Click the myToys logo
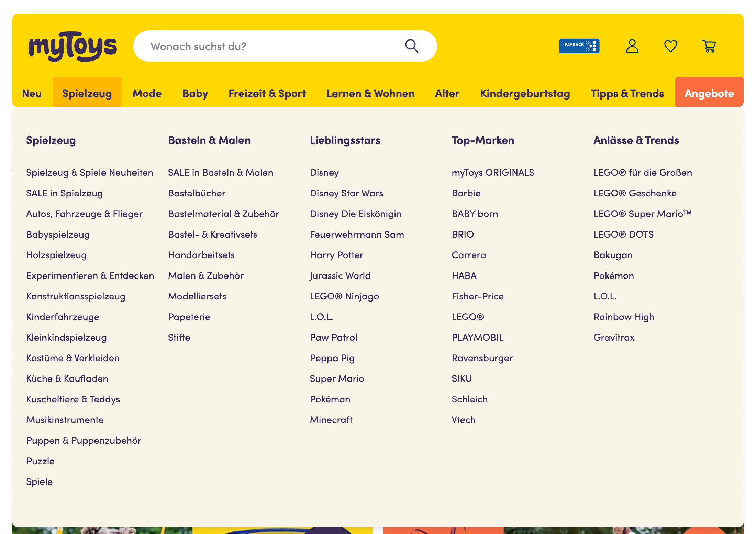Image resolution: width=756 pixels, height=534 pixels. click(73, 46)
